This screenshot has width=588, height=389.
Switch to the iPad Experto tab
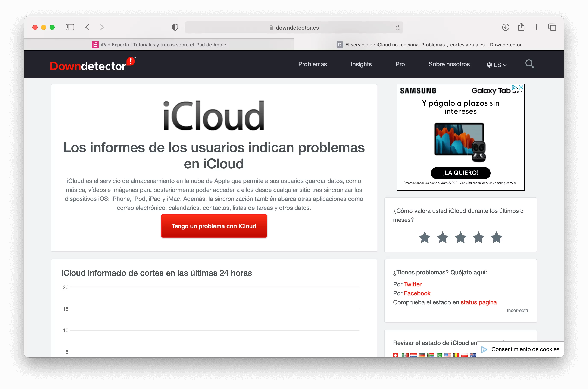point(159,45)
